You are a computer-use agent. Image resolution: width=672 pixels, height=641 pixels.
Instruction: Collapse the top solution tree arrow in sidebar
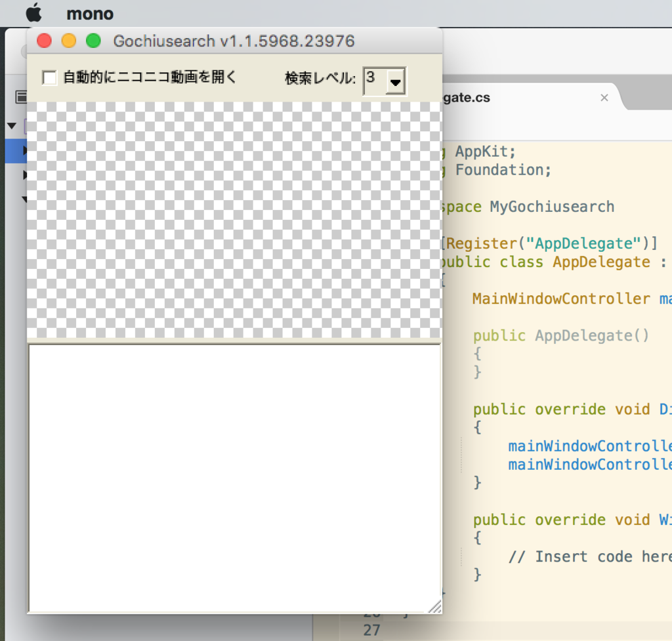[12, 126]
